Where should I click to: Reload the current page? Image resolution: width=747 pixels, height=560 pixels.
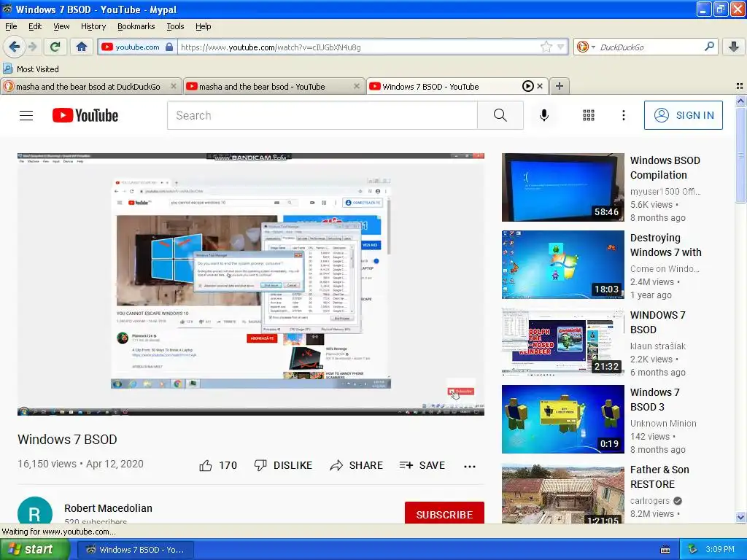click(x=55, y=47)
